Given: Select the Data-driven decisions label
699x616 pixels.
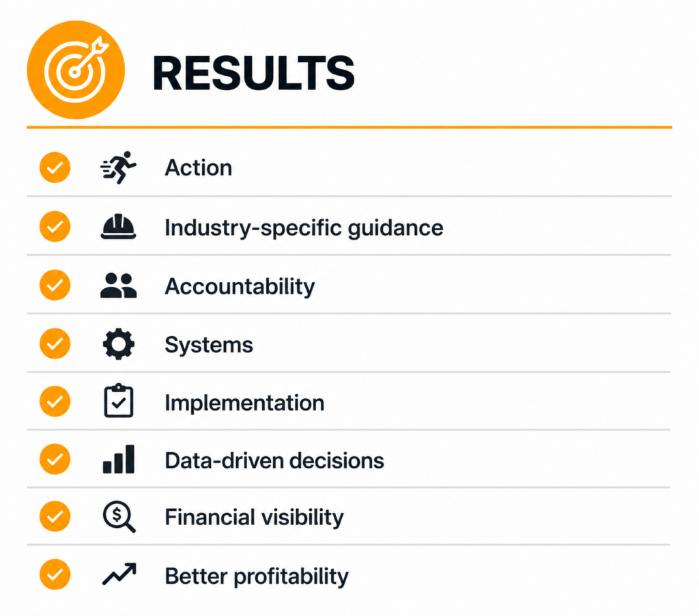Looking at the screenshot, I should coord(274,461).
